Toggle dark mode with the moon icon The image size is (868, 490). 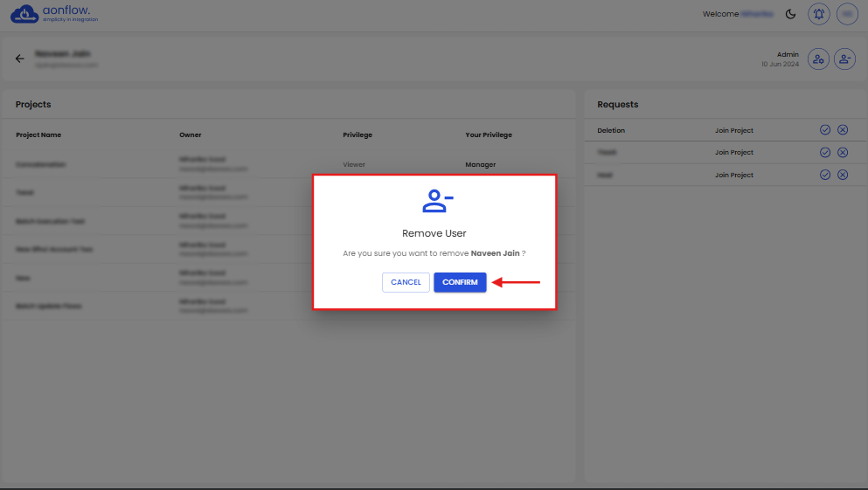(790, 14)
